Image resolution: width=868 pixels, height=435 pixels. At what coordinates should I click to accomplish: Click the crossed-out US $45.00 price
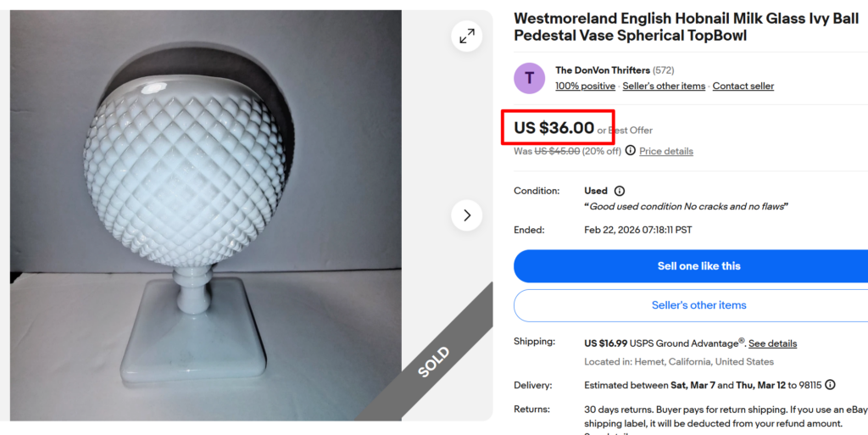(557, 151)
